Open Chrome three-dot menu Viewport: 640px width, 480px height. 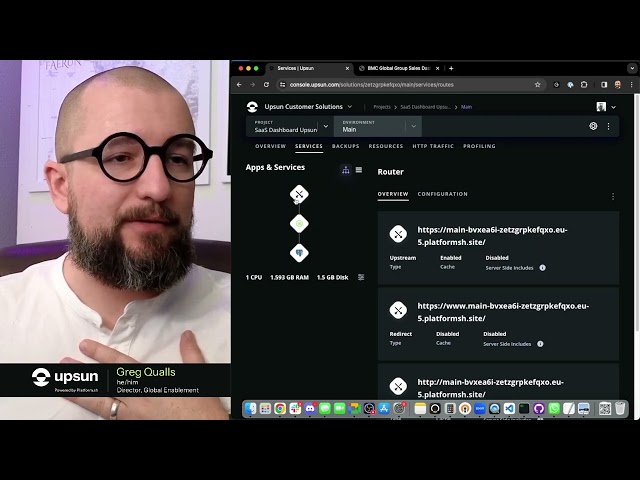point(631,84)
